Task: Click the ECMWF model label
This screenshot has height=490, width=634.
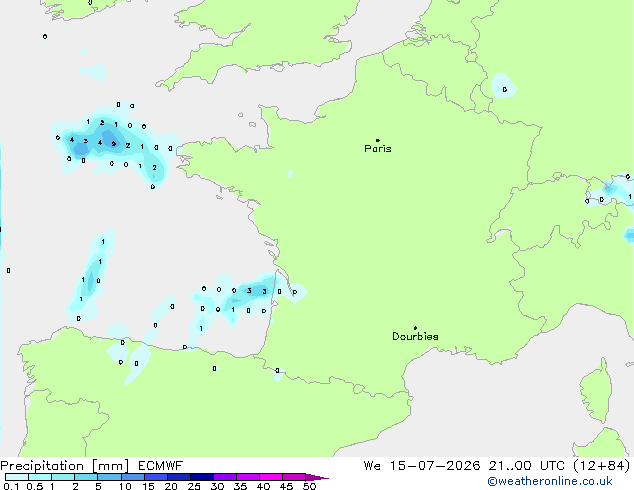Action: pos(161,466)
